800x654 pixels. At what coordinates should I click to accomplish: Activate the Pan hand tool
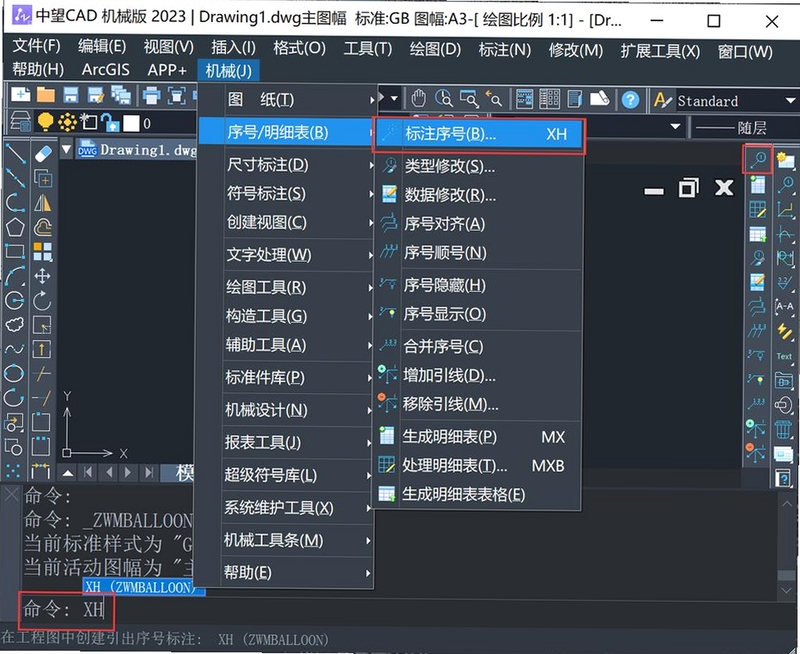418,98
